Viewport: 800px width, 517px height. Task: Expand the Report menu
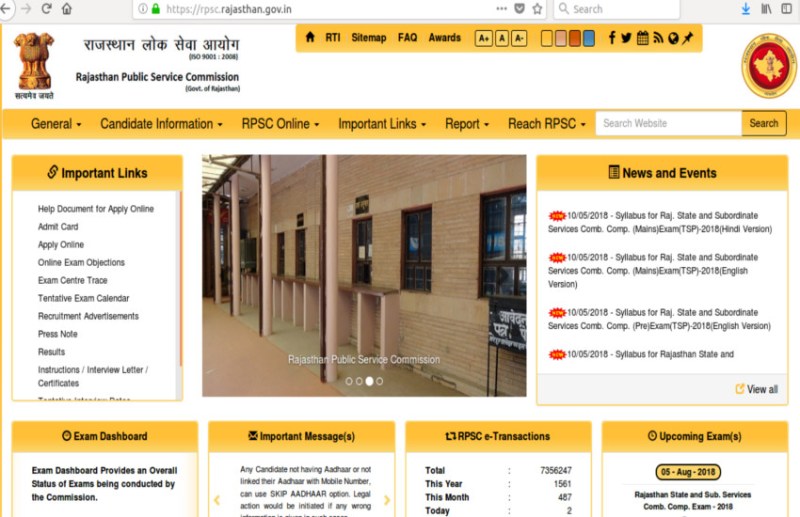point(467,124)
